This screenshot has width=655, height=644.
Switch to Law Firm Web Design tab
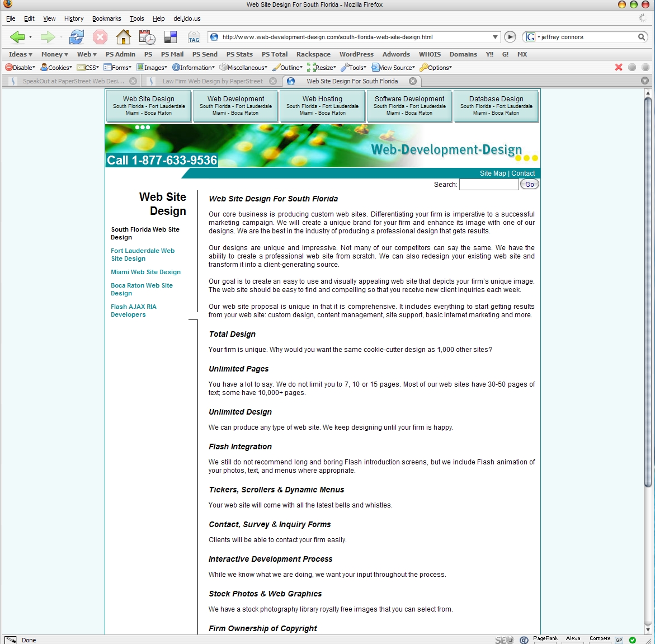click(x=211, y=81)
